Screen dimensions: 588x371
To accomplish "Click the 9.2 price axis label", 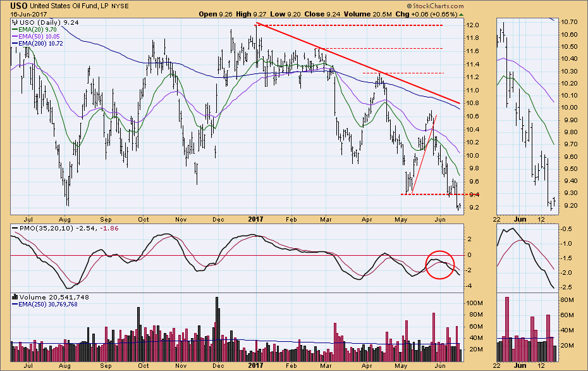I will [x=474, y=207].
